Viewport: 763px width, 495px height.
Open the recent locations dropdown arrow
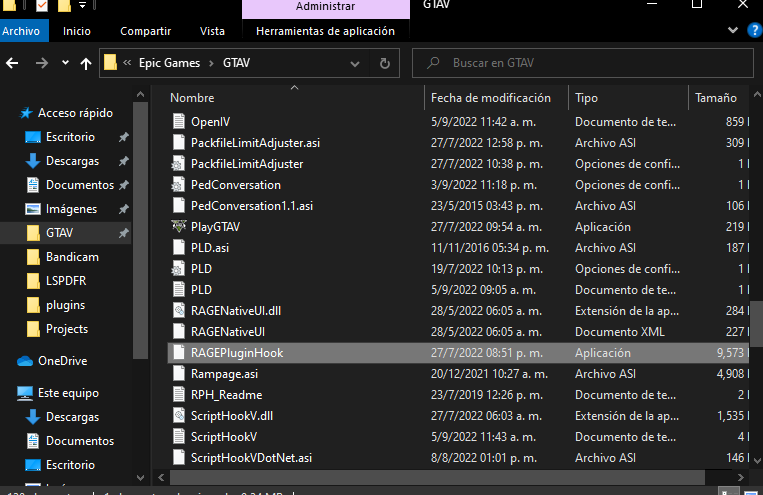[64, 63]
